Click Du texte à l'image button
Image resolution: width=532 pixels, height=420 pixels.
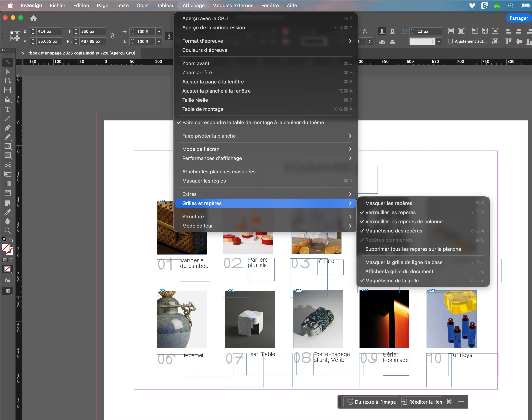[371, 402]
